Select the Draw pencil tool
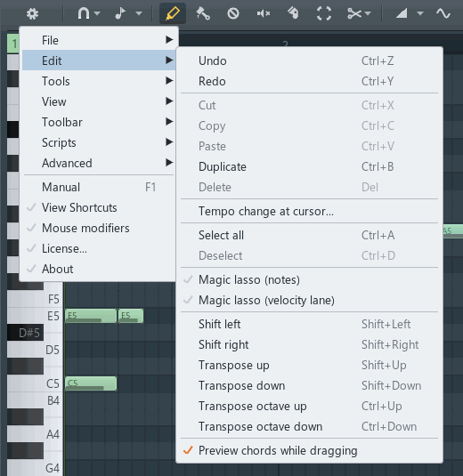This screenshot has height=476, width=463. 173,13
